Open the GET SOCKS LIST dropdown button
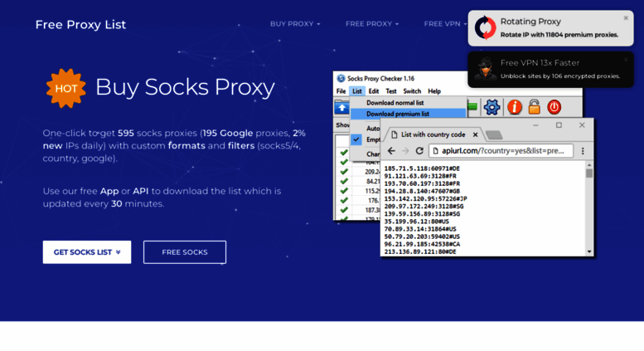Viewport: 644px width, 351px height. [x=87, y=252]
